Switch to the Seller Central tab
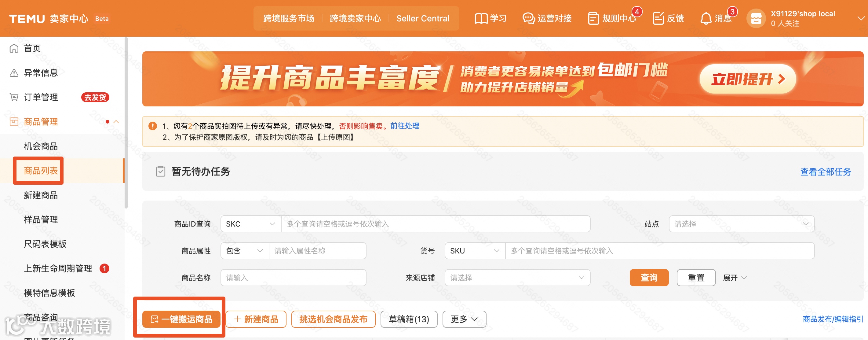The image size is (868, 340). (422, 19)
